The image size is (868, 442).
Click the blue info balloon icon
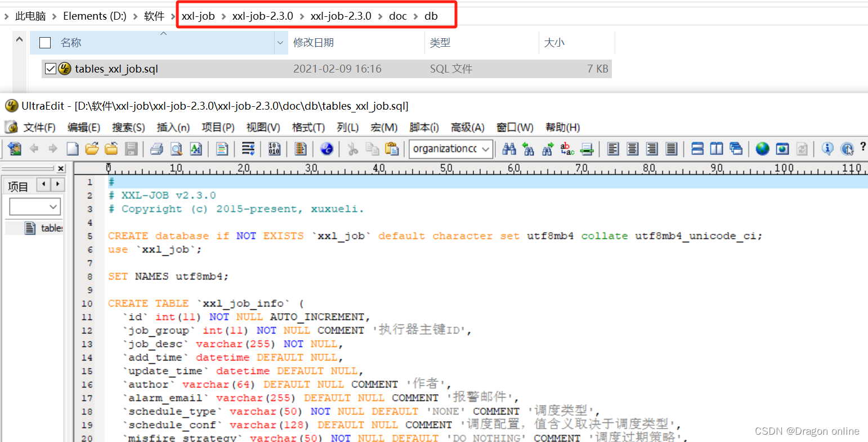[827, 148]
